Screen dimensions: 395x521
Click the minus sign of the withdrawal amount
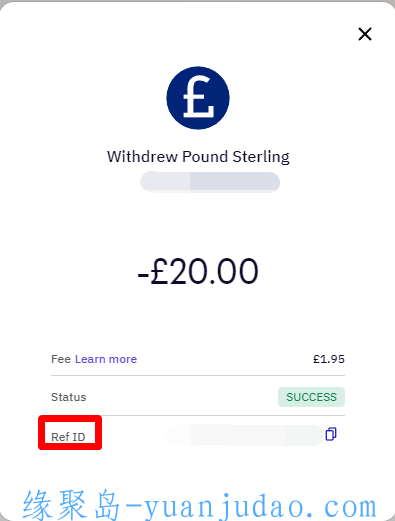pos(143,276)
